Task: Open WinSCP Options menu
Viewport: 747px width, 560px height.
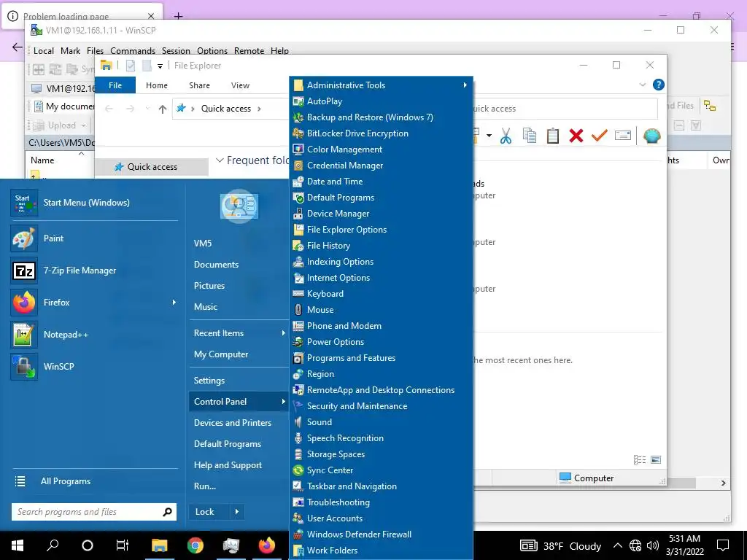Action: [212, 50]
